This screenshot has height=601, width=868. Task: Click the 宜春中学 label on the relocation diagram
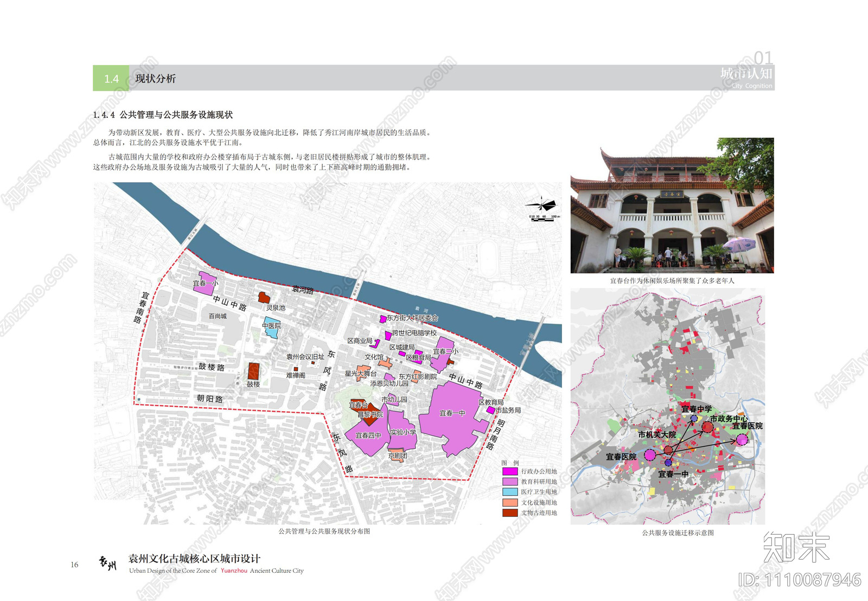coord(697,409)
